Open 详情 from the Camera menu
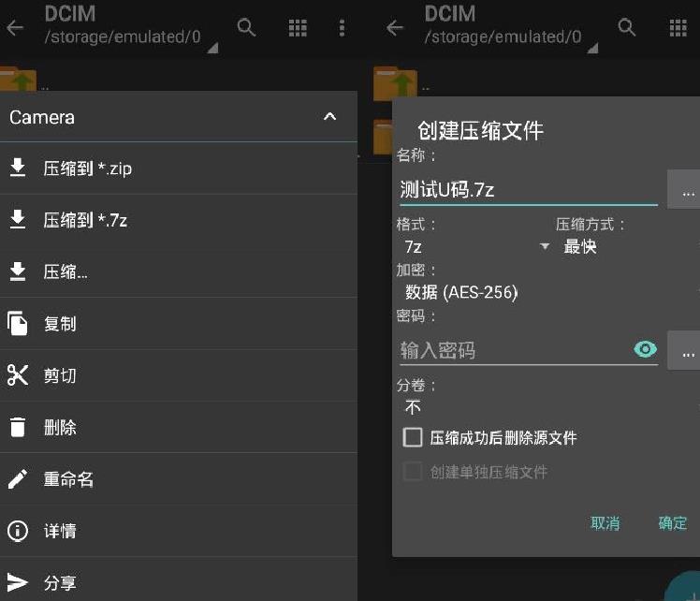 (x=179, y=531)
